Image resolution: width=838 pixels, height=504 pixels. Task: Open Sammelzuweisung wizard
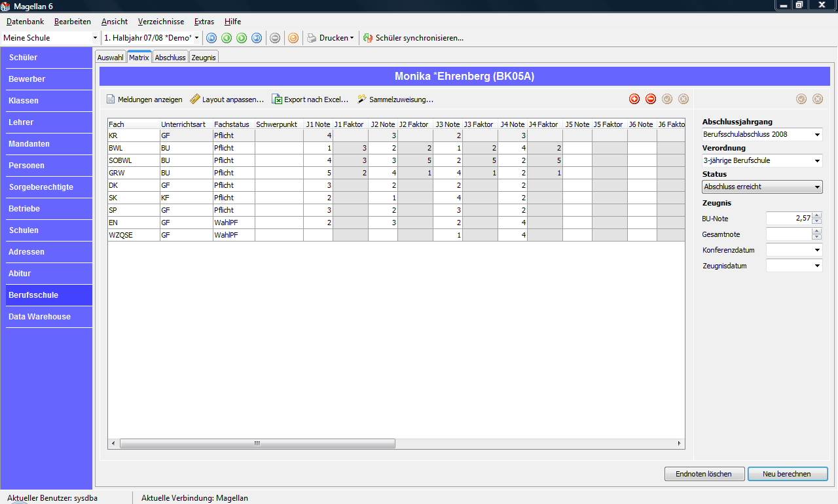[x=395, y=99]
